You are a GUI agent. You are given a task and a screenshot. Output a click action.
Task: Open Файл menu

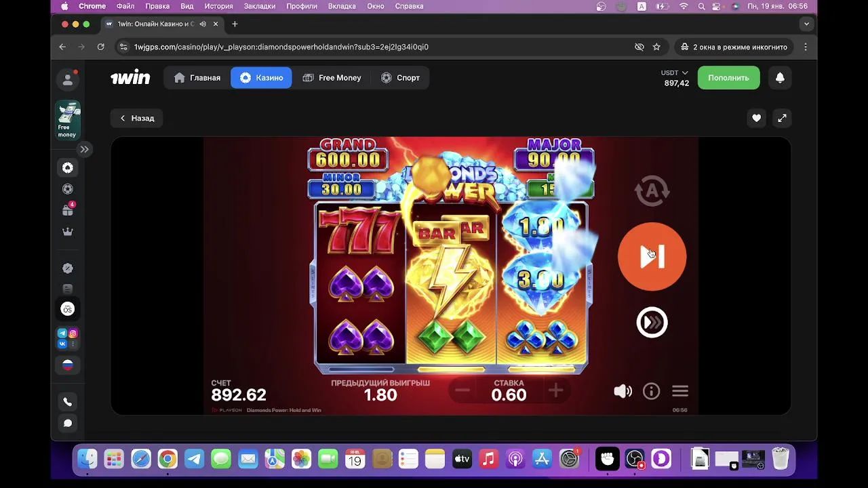coord(125,6)
